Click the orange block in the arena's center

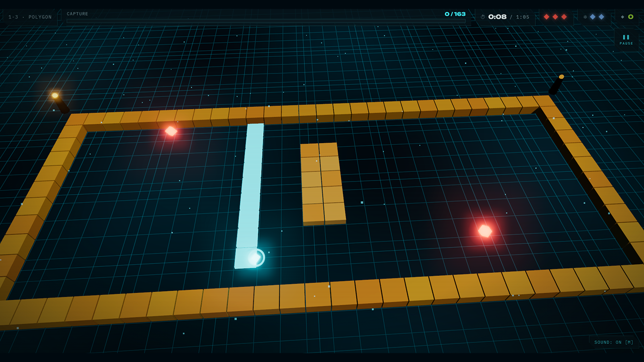tap(323, 184)
